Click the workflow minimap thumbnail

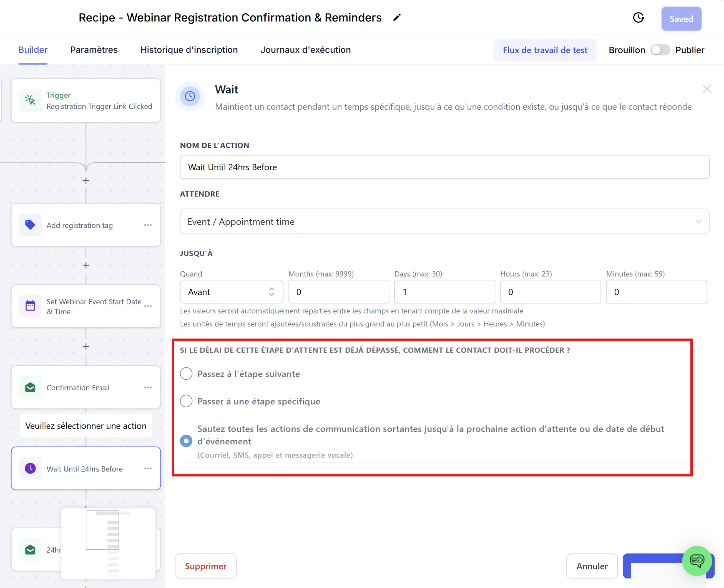108,543
